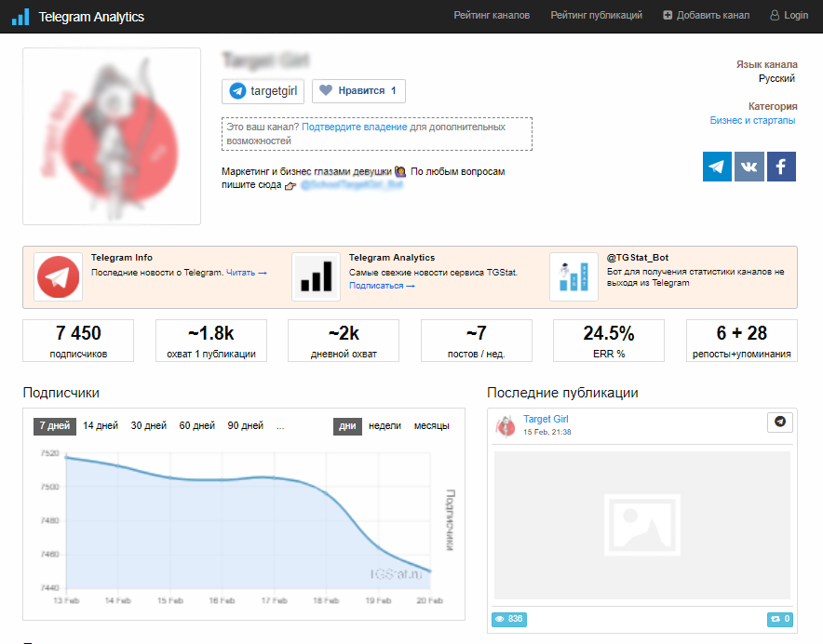Share channel on Facebook icon

(781, 167)
